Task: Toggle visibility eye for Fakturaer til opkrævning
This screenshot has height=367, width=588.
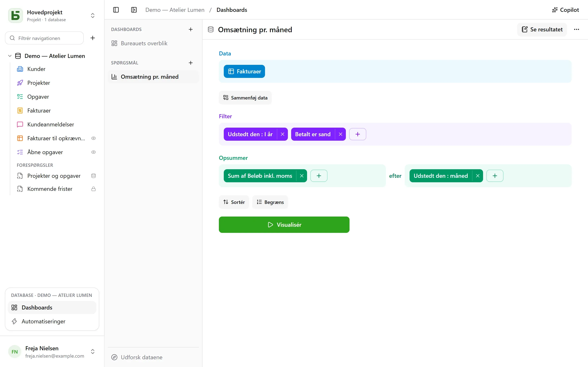Action: click(93, 138)
